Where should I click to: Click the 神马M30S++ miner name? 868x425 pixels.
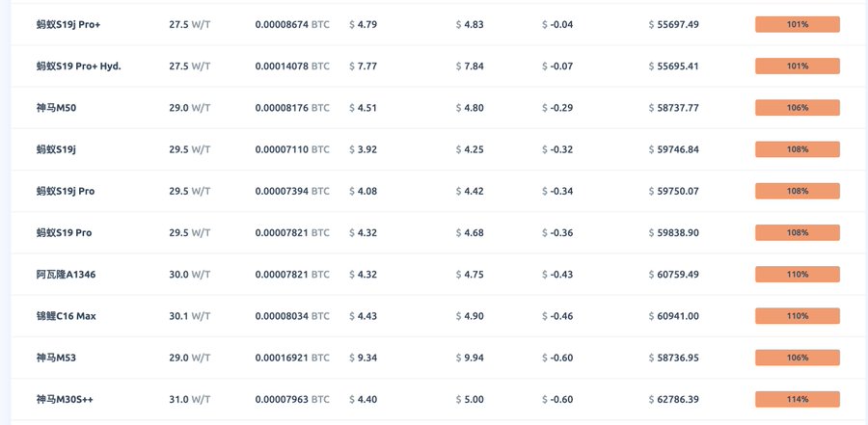66,399
